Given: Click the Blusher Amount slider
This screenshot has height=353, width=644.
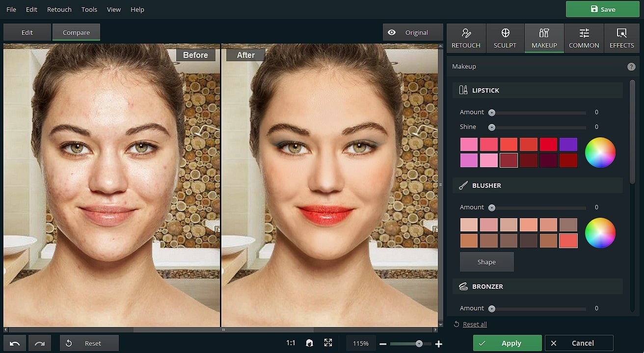Looking at the screenshot, I should [x=537, y=208].
